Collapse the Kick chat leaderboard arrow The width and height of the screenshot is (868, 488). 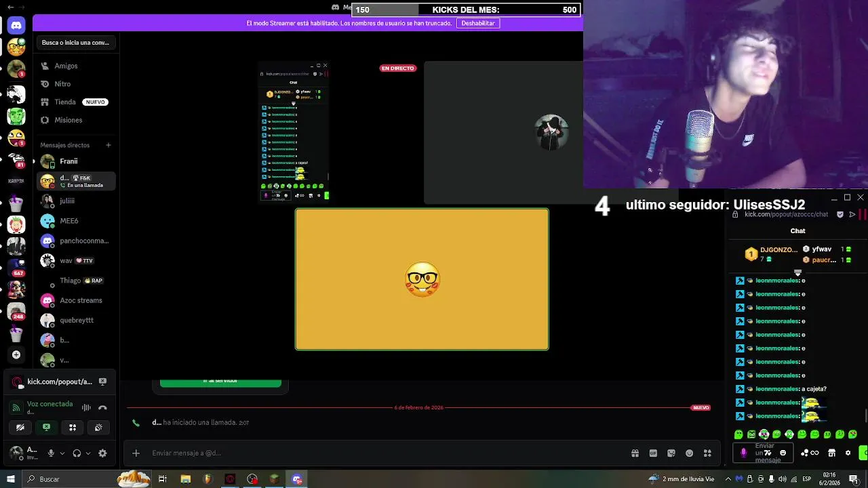coord(797,273)
